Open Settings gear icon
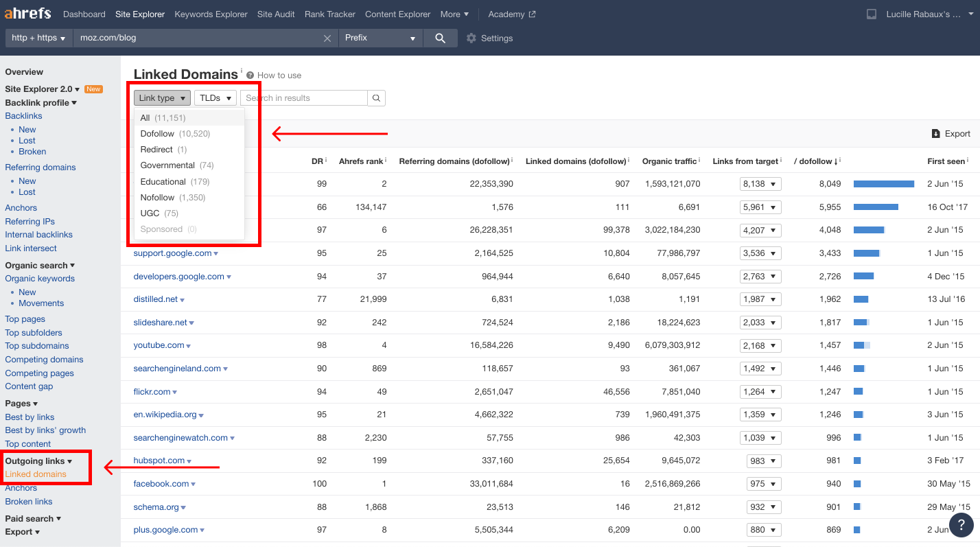Screen dimensions: 980x547 click(471, 38)
